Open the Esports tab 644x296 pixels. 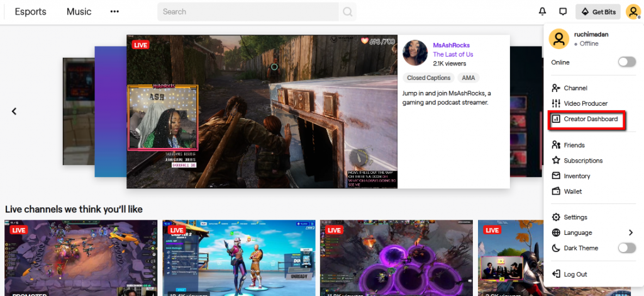(x=30, y=11)
